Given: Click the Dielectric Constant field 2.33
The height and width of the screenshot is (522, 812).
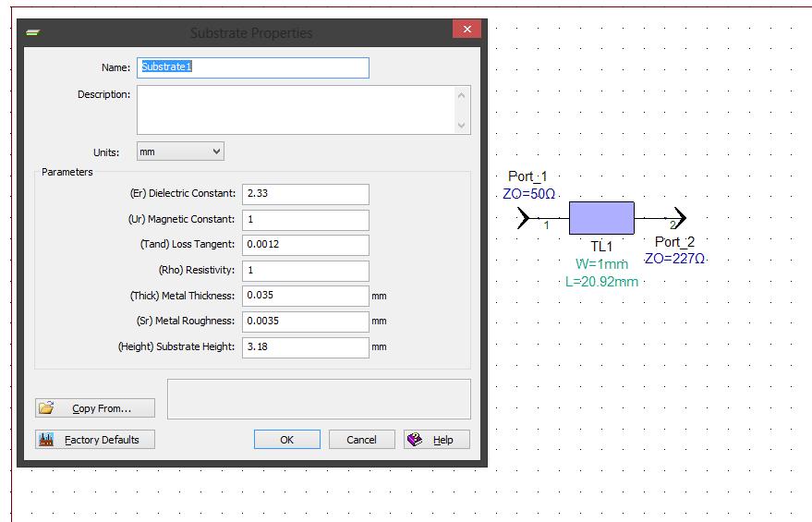Looking at the screenshot, I should point(306,194).
